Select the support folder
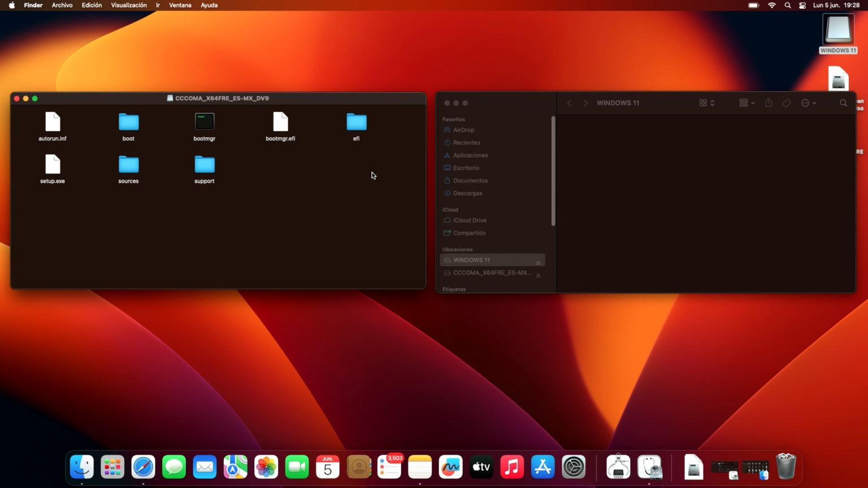This screenshot has width=868, height=488. (x=205, y=169)
